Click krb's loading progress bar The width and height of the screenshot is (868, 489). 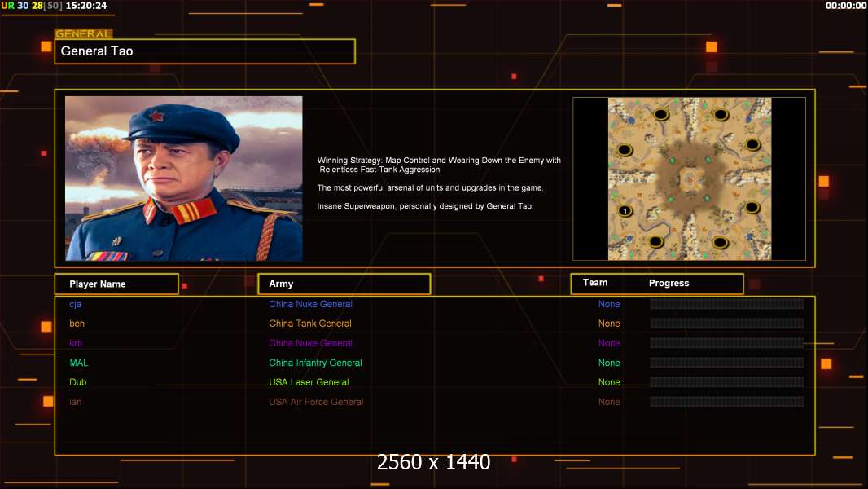[x=727, y=343]
